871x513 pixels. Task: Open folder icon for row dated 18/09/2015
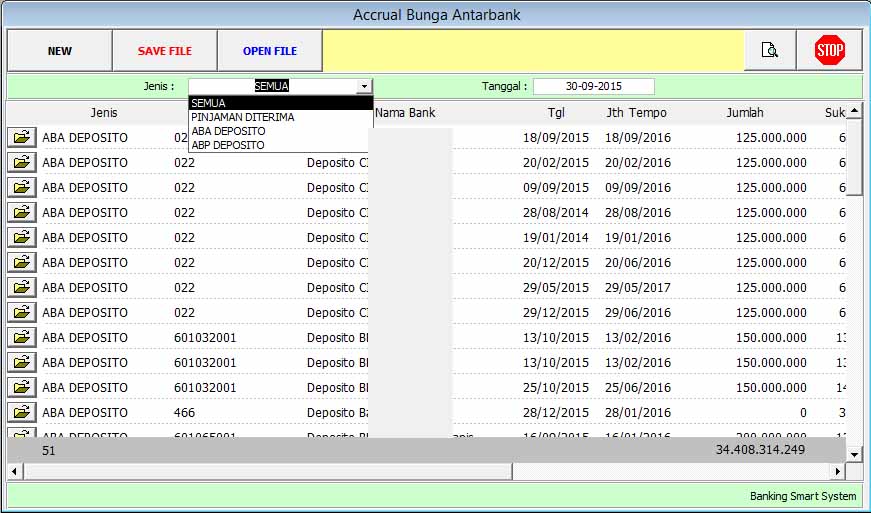click(x=22, y=137)
